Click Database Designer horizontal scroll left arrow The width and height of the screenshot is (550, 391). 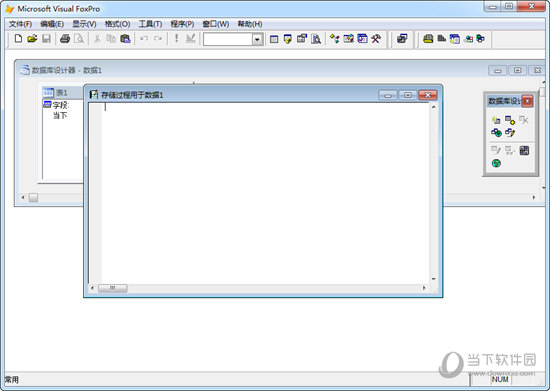pyautogui.click(x=23, y=197)
